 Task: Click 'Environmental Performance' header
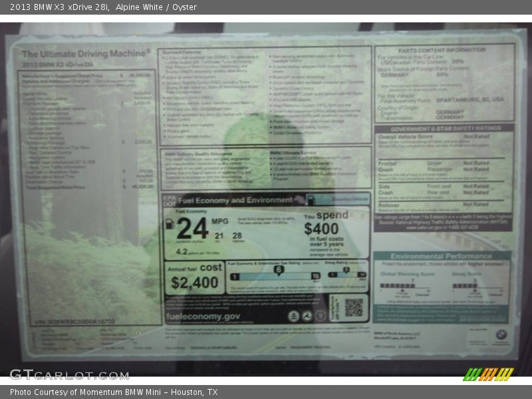point(441,256)
